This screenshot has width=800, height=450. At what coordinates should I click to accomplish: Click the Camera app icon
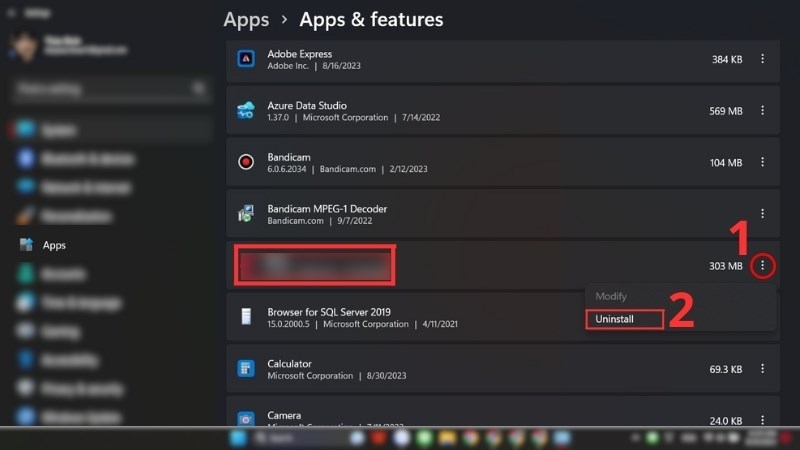click(x=245, y=419)
